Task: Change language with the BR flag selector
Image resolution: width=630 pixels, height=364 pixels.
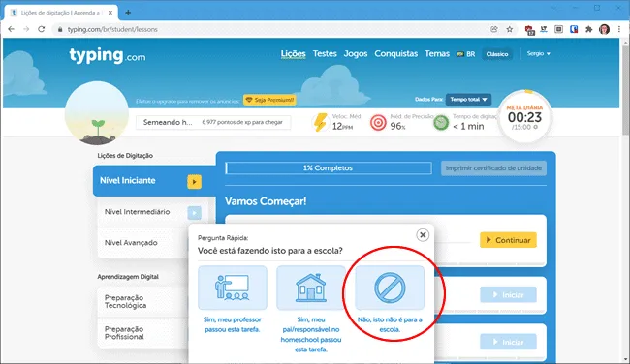Action: point(465,54)
